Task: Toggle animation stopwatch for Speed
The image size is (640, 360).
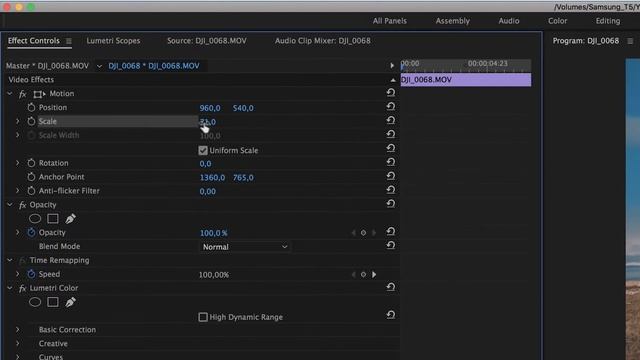Action: tap(31, 274)
